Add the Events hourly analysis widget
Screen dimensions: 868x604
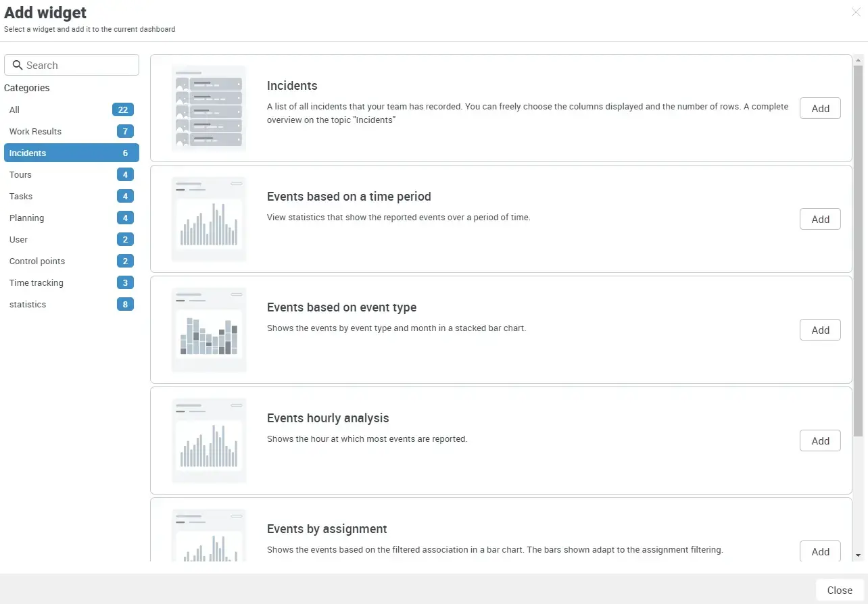point(819,440)
